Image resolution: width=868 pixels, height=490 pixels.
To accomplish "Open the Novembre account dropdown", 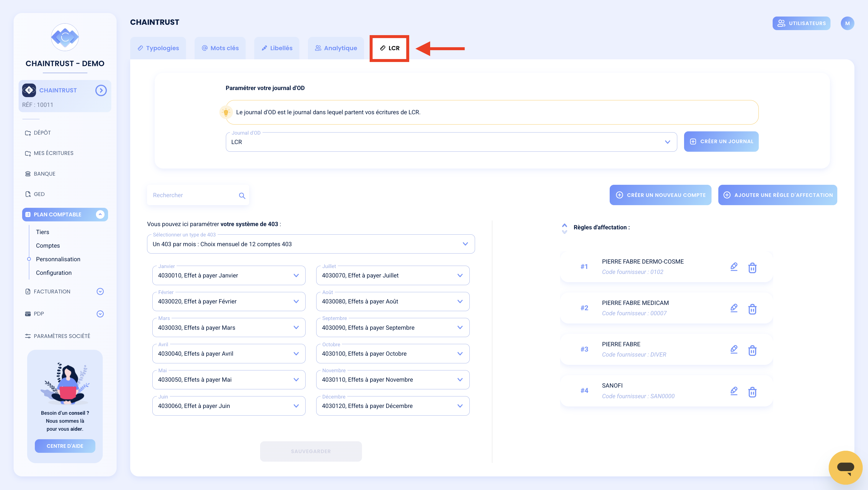I will pos(393,380).
